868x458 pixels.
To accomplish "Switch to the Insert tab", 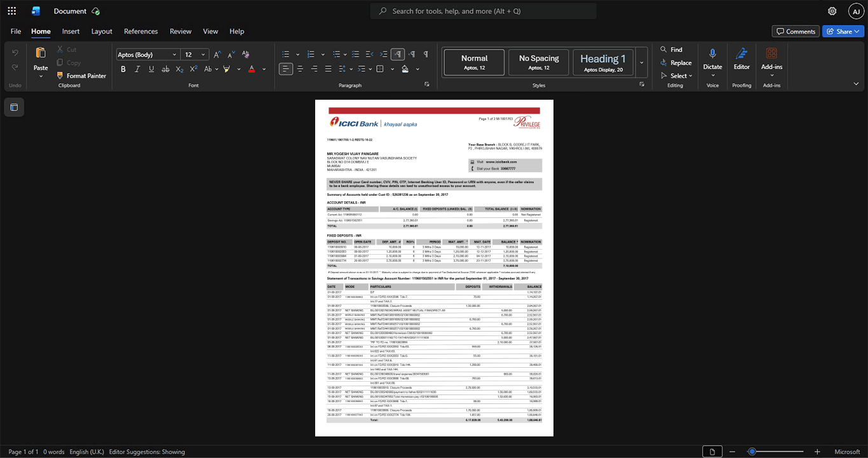I will point(71,31).
